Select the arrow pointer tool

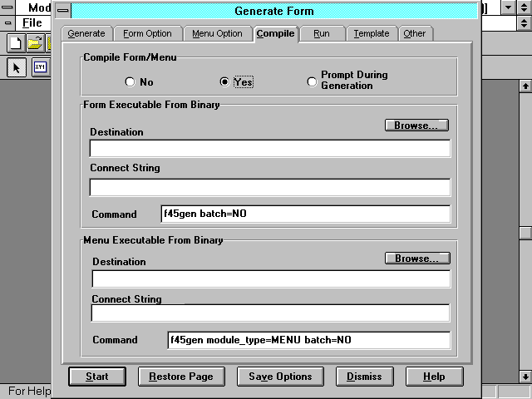[16, 68]
